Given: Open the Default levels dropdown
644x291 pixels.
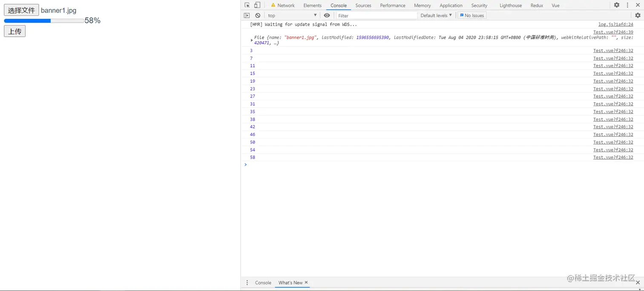Looking at the screenshot, I should click(x=436, y=15).
